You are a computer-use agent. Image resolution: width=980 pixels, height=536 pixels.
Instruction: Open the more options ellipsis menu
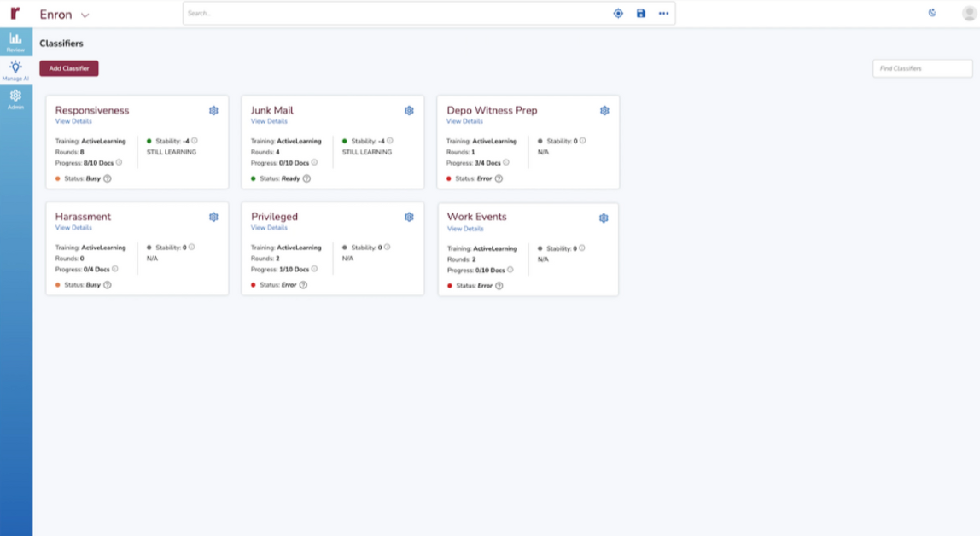pyautogui.click(x=664, y=13)
